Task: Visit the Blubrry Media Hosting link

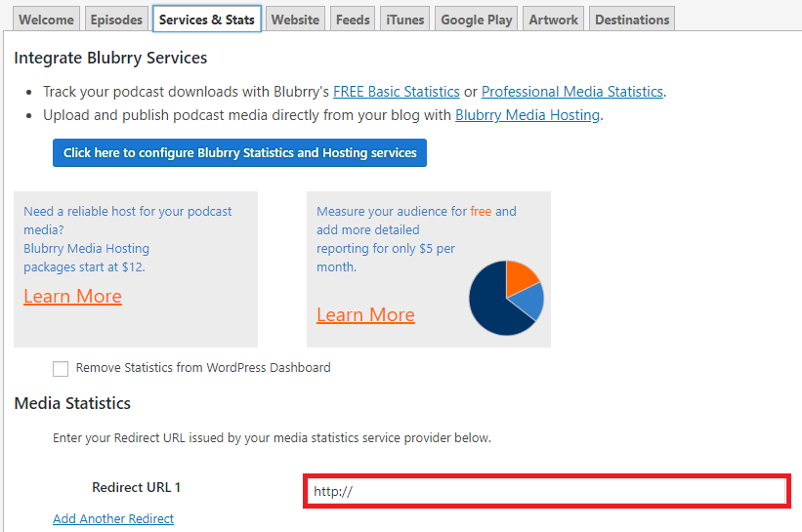Action: [x=528, y=115]
